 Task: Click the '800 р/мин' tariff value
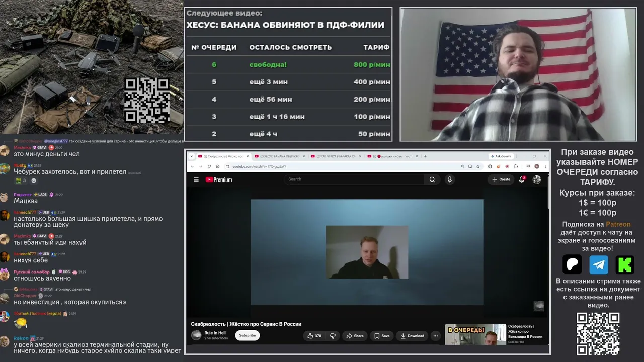click(372, 64)
